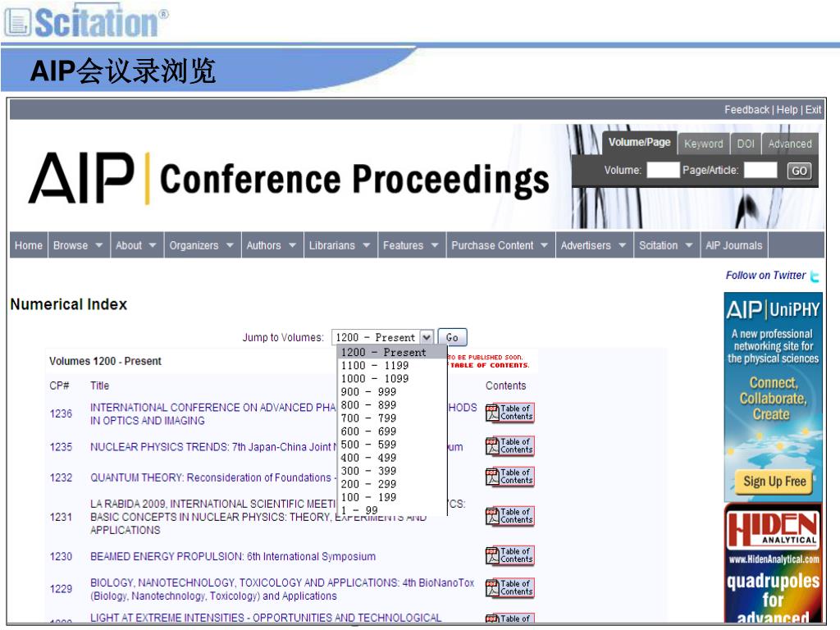Click the Go button beside Jump to Volumes
This screenshot has height=630, width=840.
click(452, 337)
